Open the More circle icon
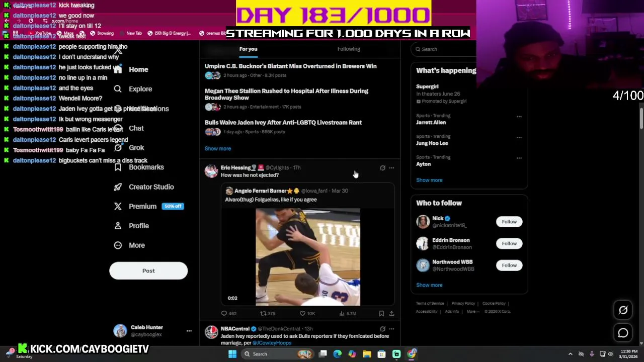The width and height of the screenshot is (644, 362). click(118, 245)
